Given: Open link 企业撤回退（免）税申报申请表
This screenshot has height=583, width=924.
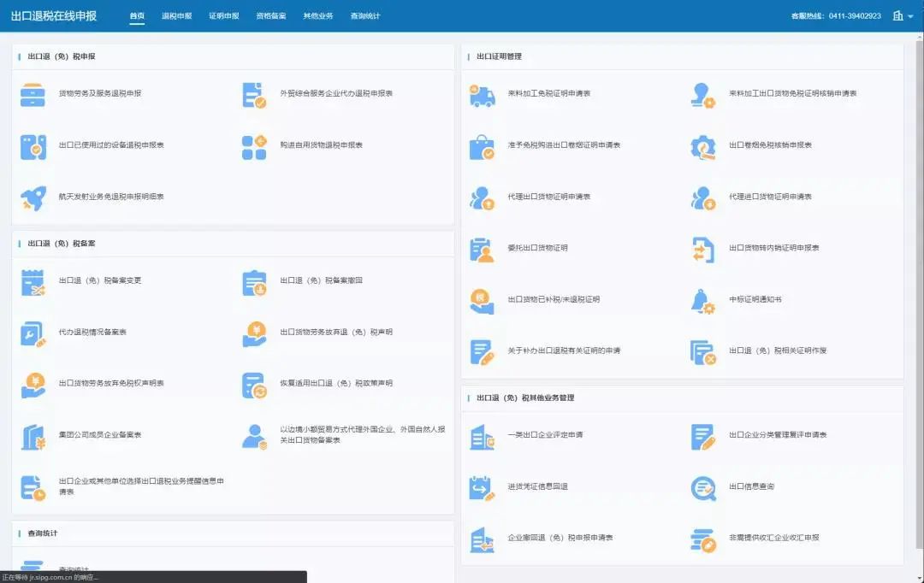Looking at the screenshot, I should click(560, 538).
